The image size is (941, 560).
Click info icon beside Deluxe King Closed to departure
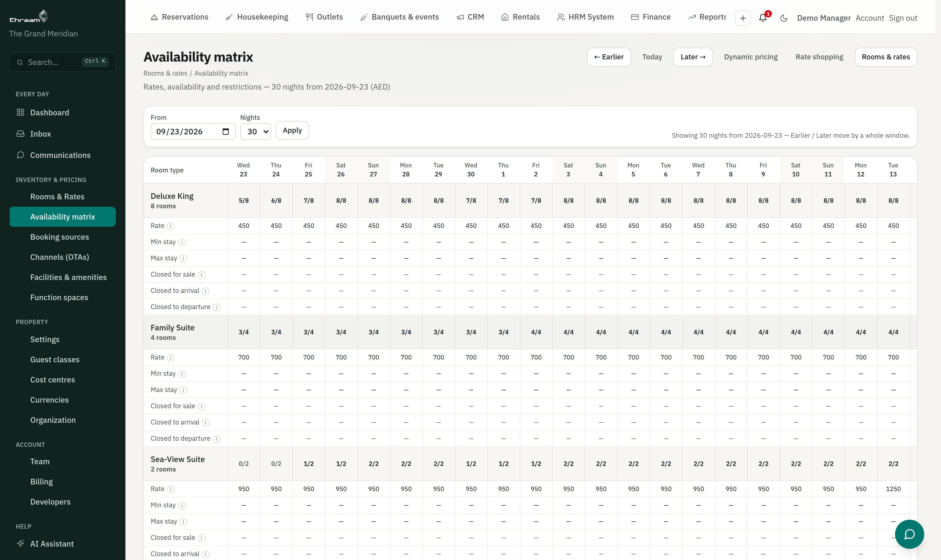coord(217,307)
